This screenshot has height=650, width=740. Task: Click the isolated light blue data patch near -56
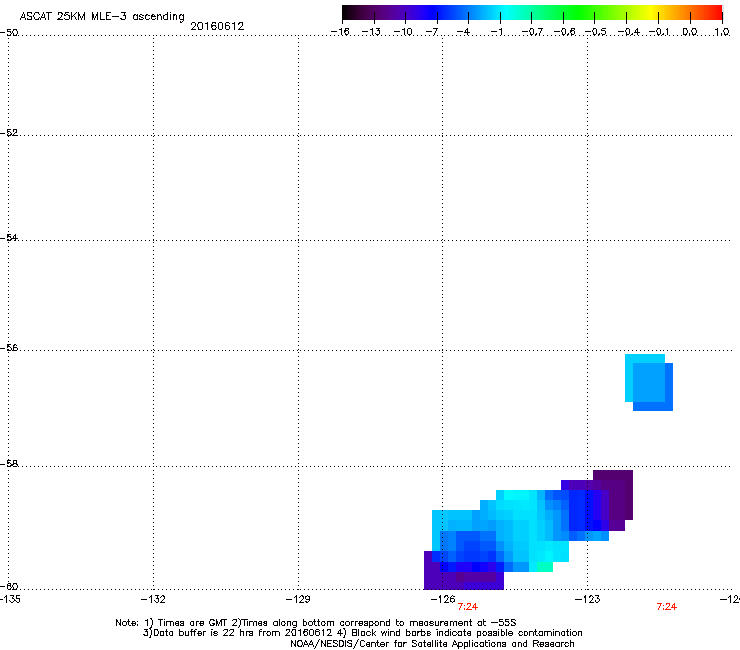[649, 382]
